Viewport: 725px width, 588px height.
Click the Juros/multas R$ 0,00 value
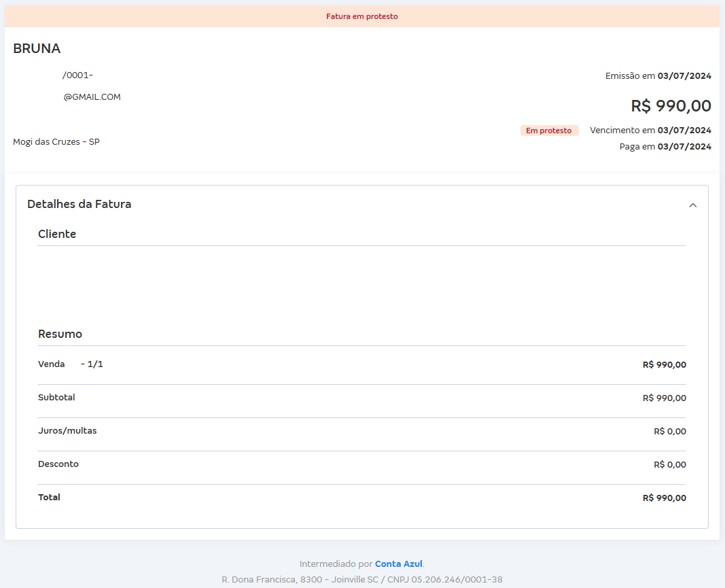point(669,431)
